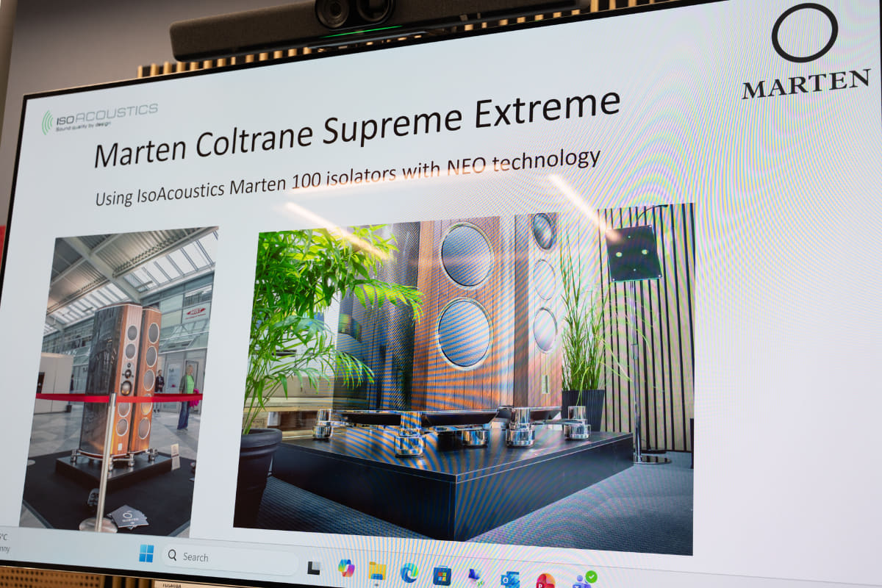882x588 pixels.
Task: Click the slide title 'Marten Coltrane Supreme Extreme'
Action: [357, 128]
